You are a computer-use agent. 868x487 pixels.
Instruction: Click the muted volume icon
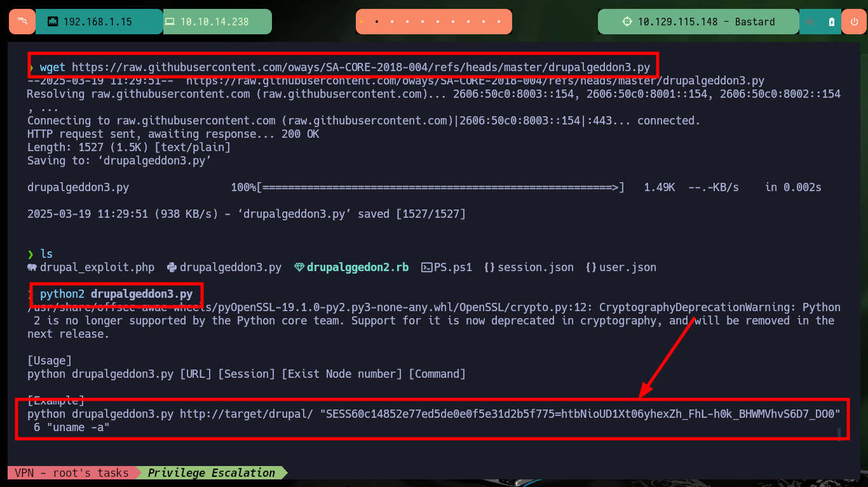tap(811, 22)
